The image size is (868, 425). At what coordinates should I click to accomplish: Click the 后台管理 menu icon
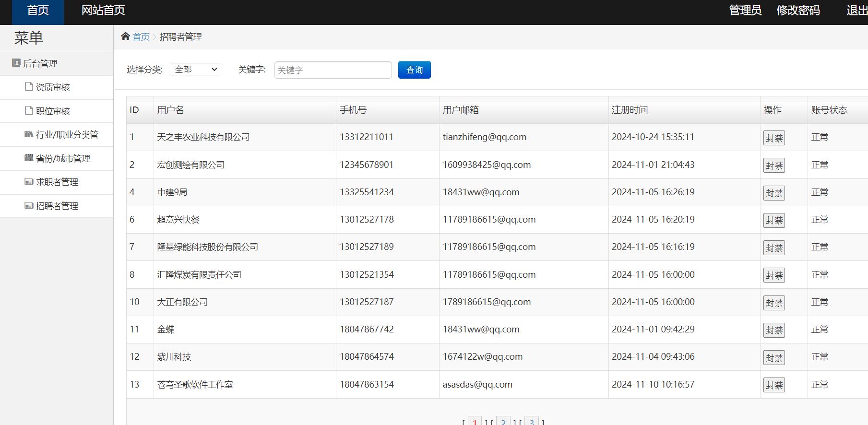click(x=16, y=63)
